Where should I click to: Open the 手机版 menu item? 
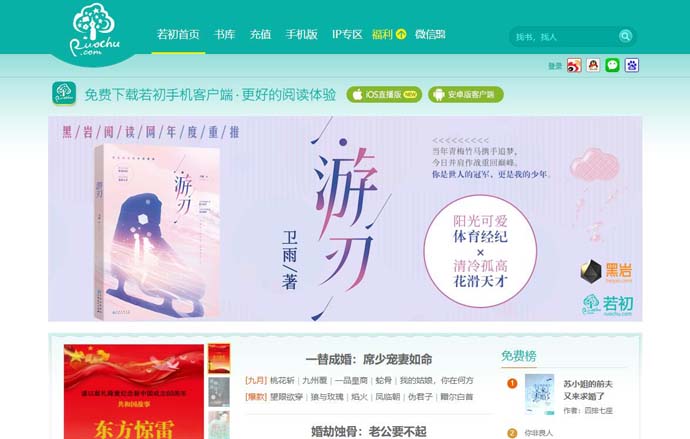[301, 34]
